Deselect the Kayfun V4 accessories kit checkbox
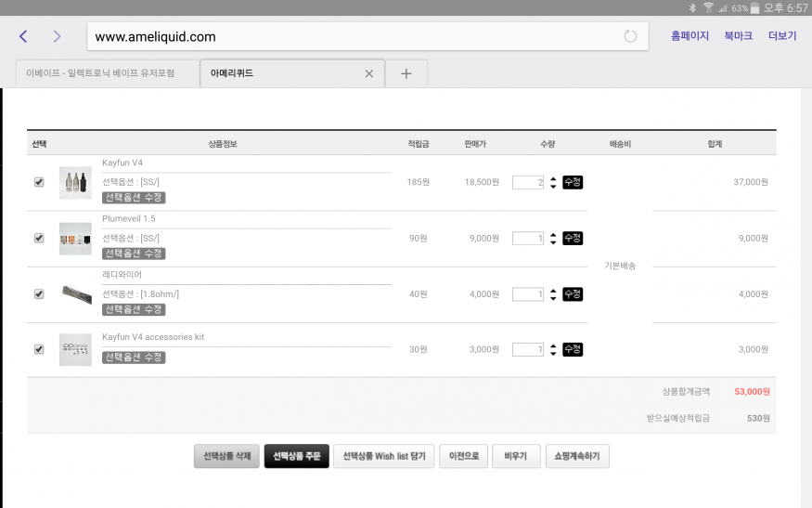 click(39, 350)
